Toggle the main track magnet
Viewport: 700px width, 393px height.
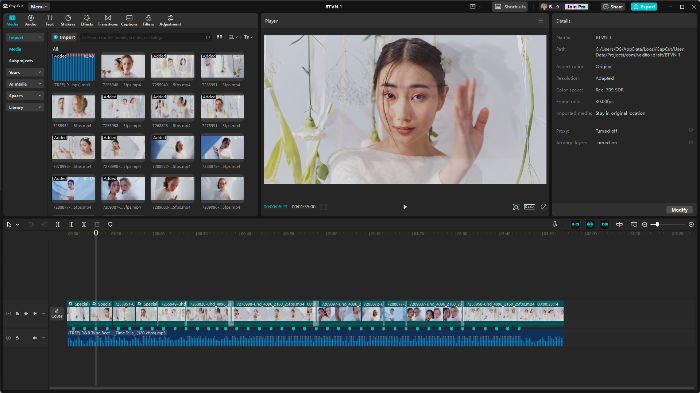(575, 224)
